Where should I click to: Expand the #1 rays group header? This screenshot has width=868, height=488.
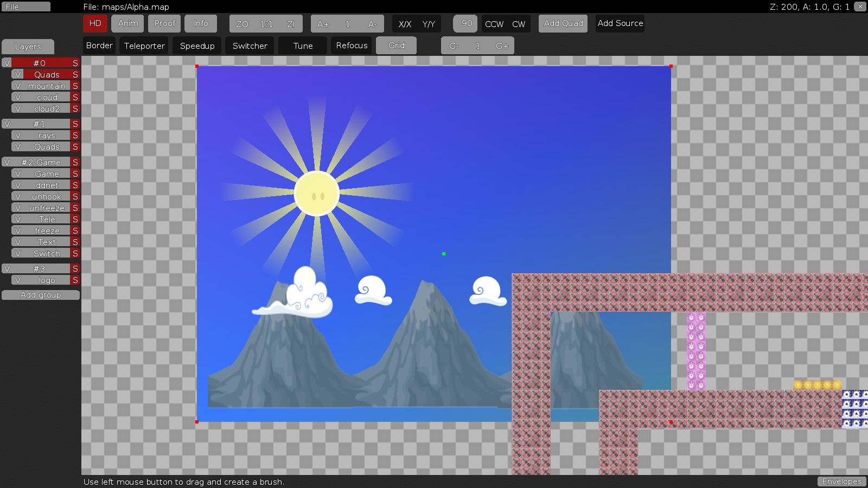pos(7,124)
